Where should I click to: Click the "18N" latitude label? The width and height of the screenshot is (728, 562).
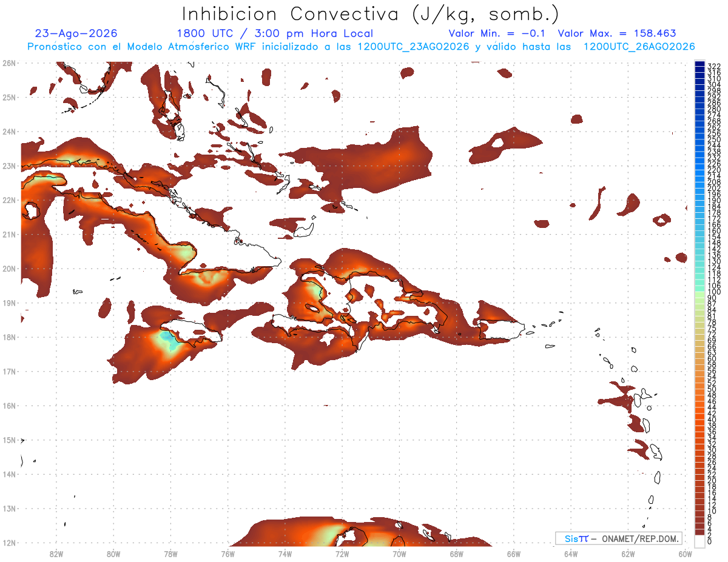tap(8, 337)
